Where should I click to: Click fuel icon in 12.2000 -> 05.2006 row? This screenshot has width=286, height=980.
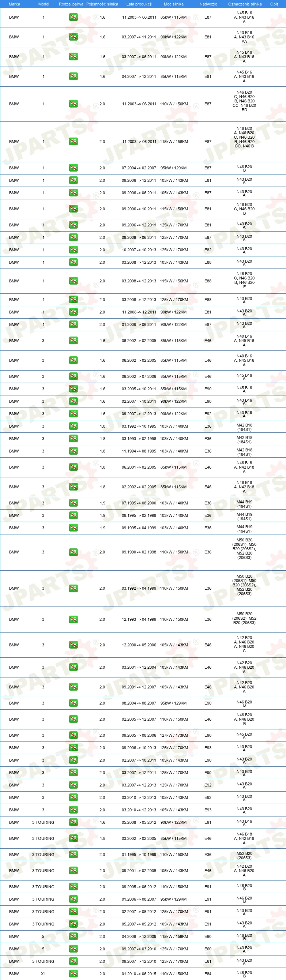[x=74, y=645]
